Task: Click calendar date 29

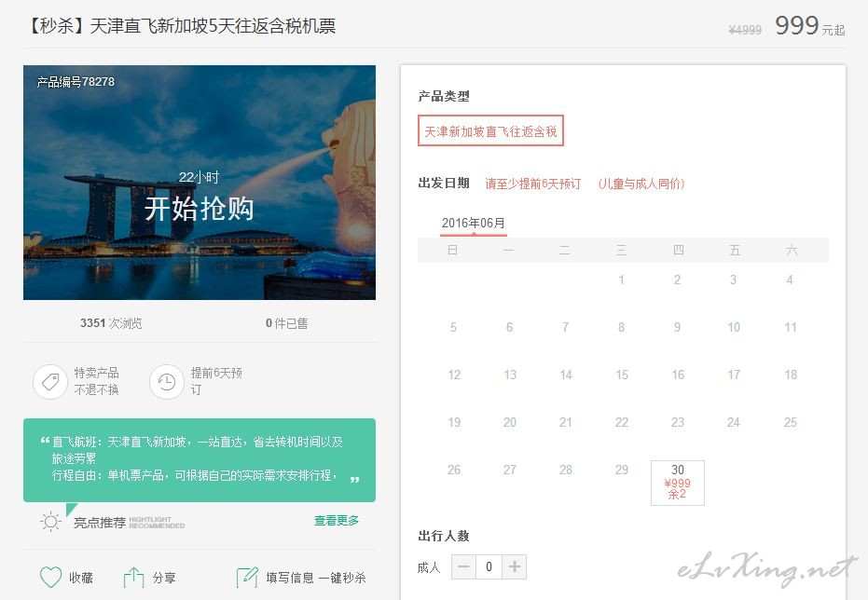Action: [x=622, y=470]
